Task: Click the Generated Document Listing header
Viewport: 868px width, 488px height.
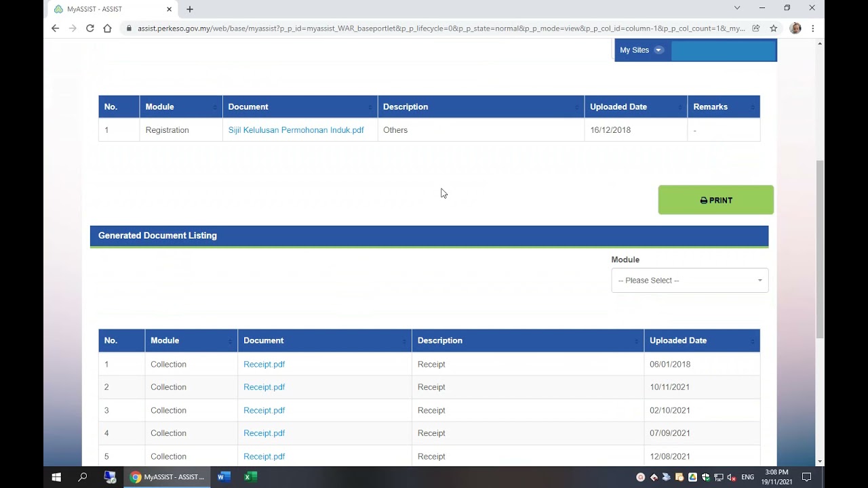Action: point(429,236)
